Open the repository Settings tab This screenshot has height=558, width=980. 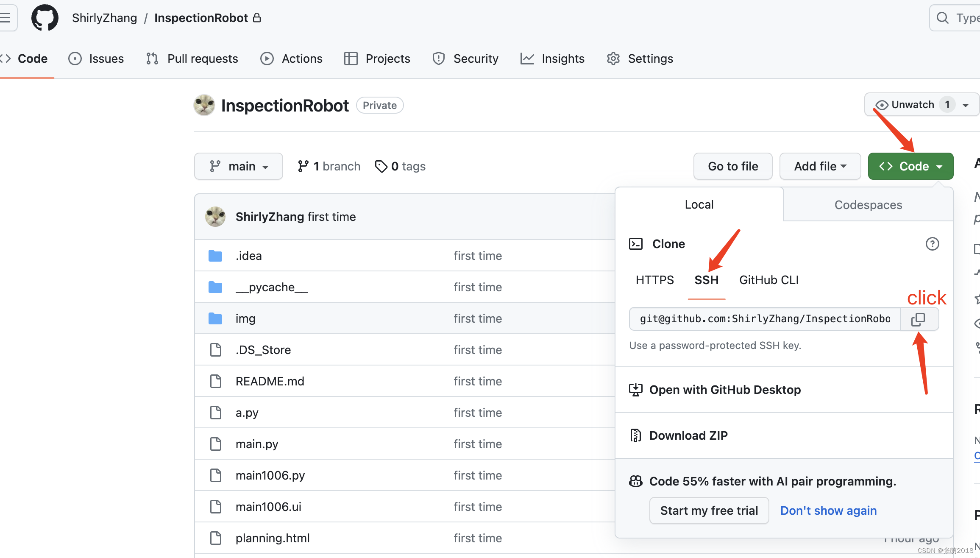pos(640,59)
